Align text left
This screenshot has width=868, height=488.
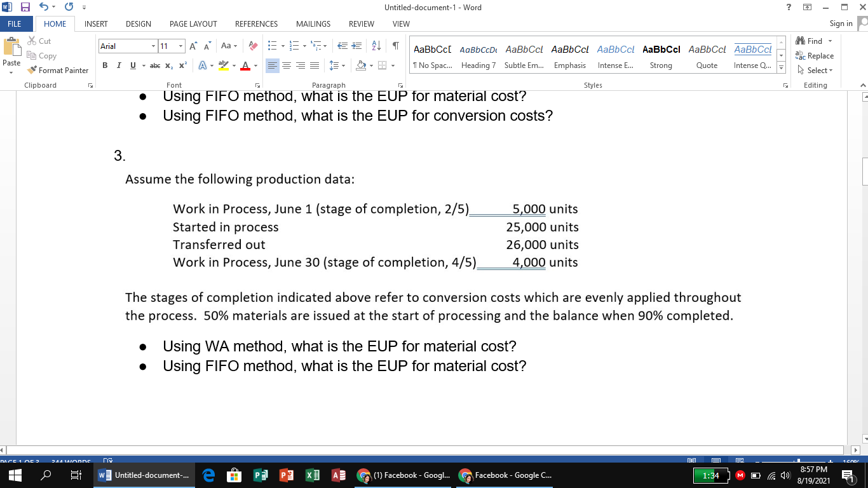click(x=272, y=65)
